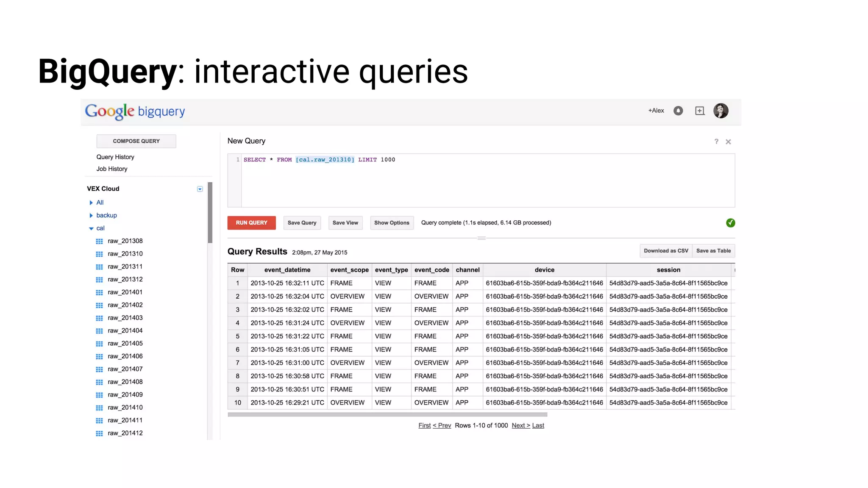
Task: Collapse the cal dataset
Action: (91, 228)
